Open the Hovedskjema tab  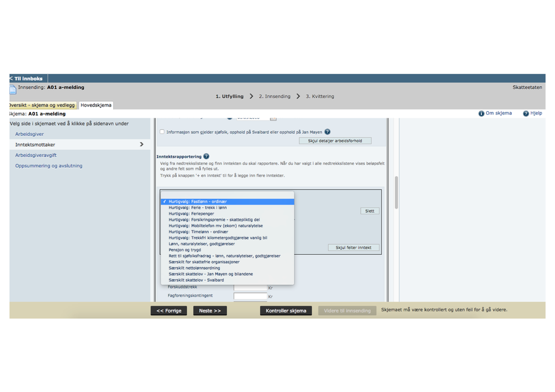pos(96,105)
